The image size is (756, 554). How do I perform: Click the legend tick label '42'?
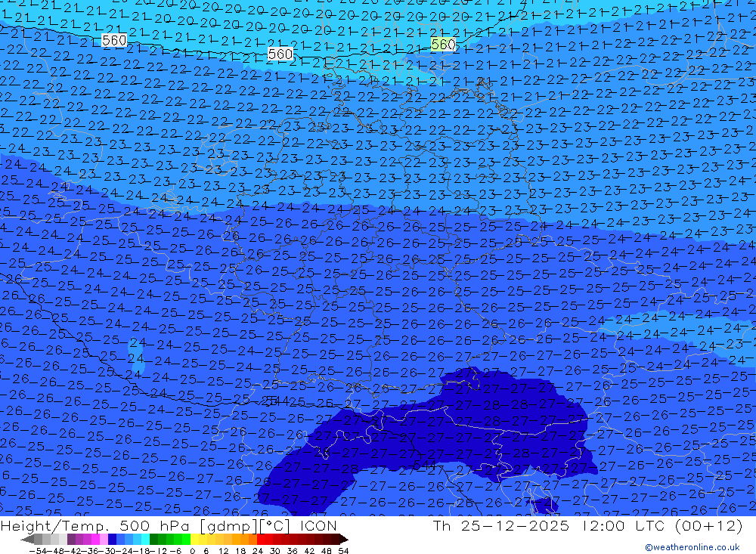[309, 551]
